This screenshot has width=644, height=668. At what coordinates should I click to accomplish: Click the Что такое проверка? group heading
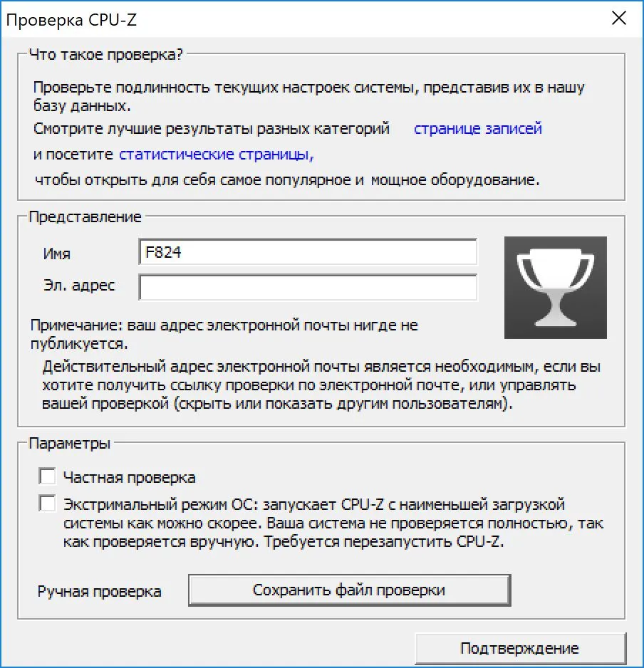click(106, 55)
